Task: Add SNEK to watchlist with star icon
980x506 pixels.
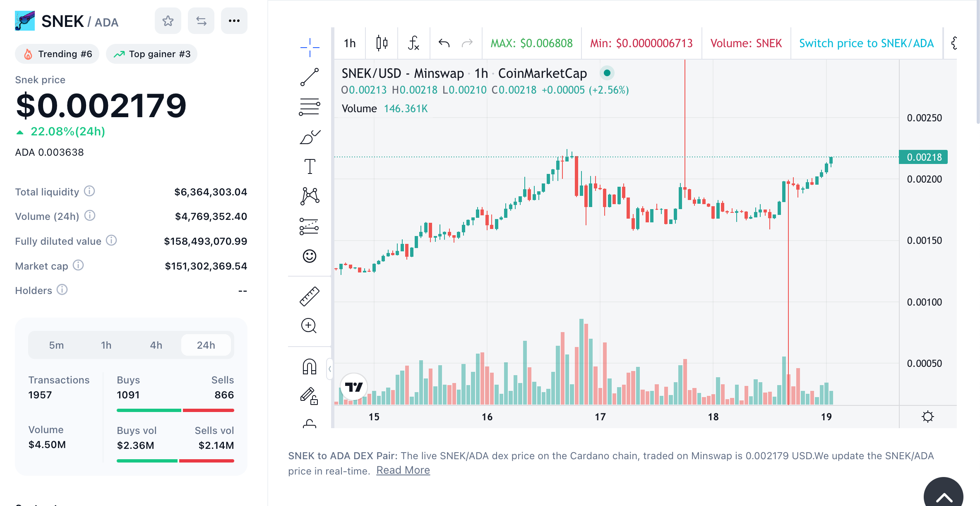Action: click(168, 21)
